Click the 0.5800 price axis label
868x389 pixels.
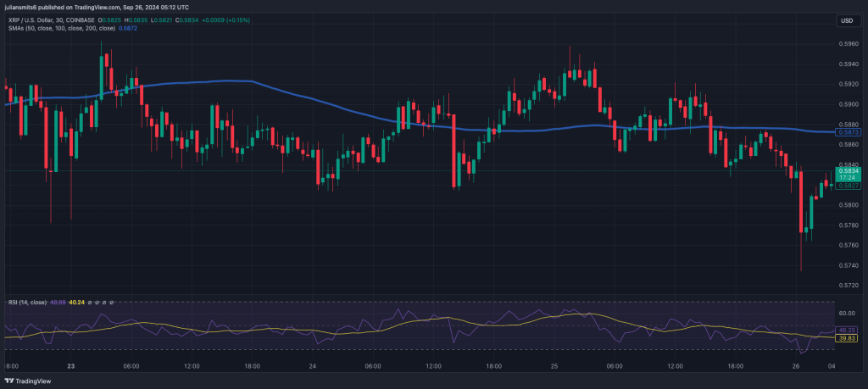[x=849, y=205]
